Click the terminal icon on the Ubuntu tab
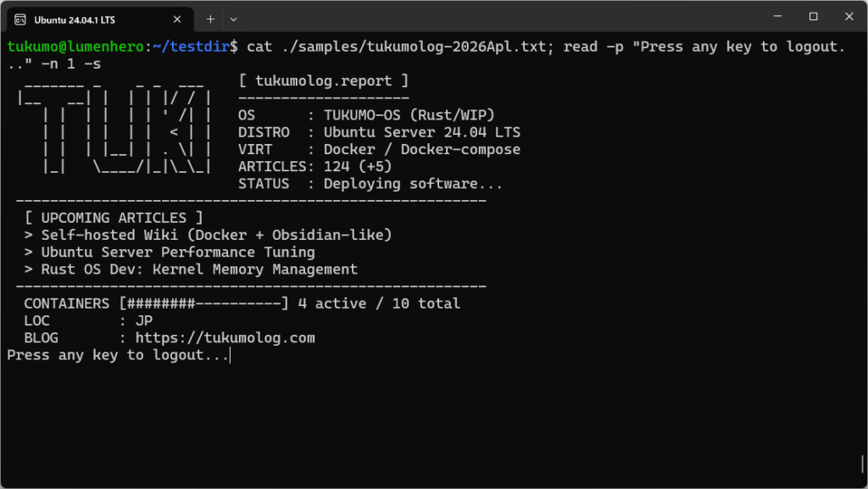Screen dimensions: 868x489 click(19, 19)
